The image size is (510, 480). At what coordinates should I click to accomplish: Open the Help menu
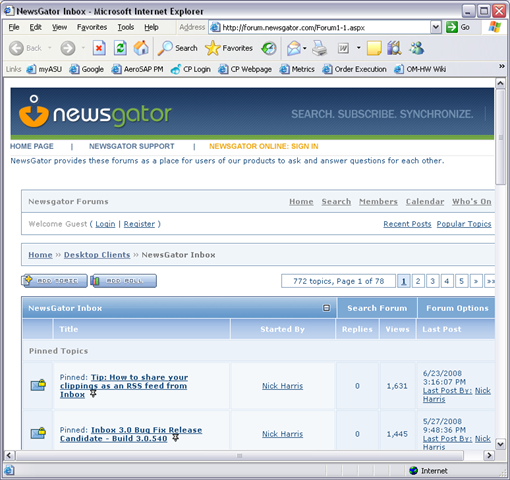click(x=151, y=27)
